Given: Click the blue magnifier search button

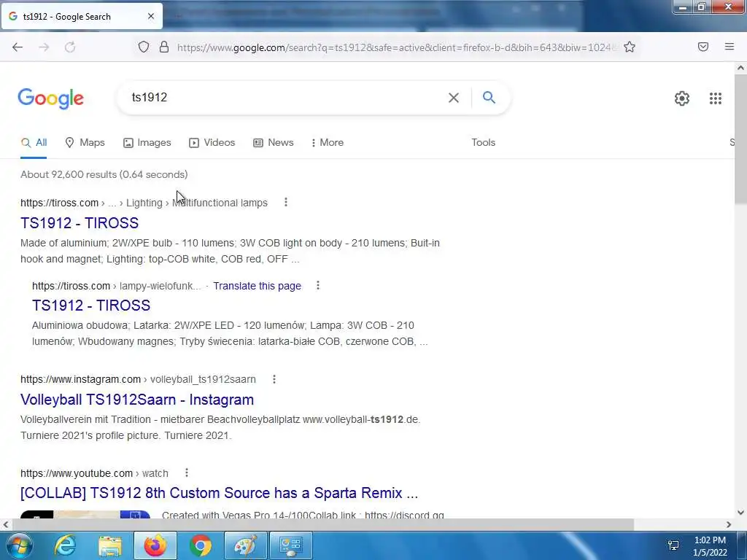Looking at the screenshot, I should point(489,98).
